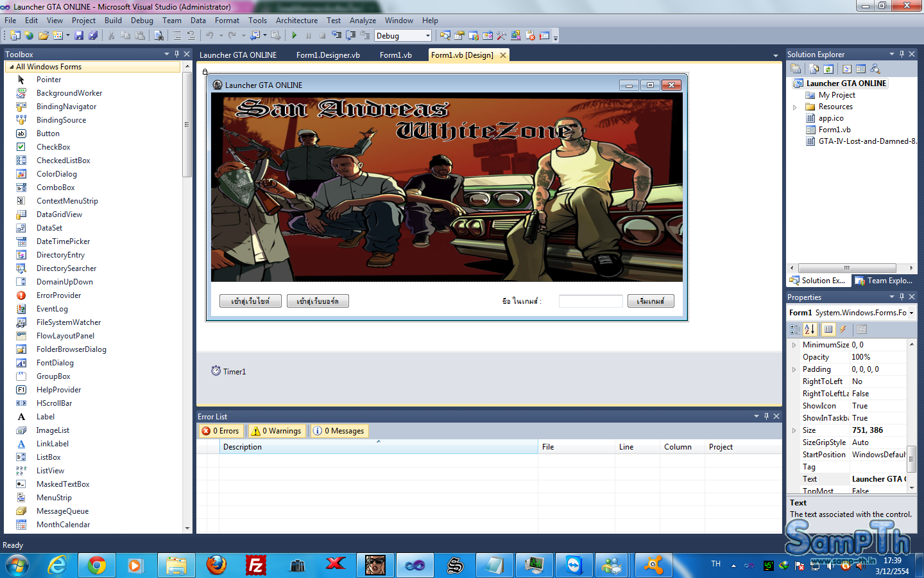
Task: Open the Debug menu
Action: pos(142,21)
